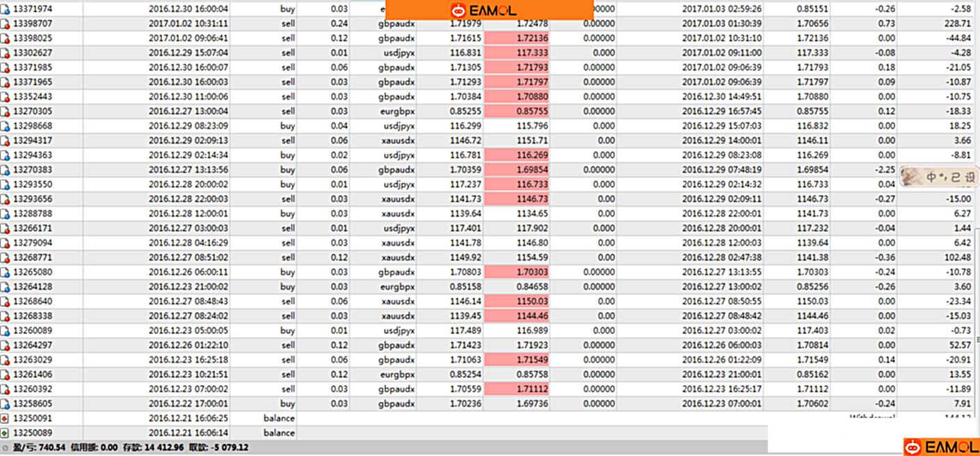Select the value 0.84658
The image size is (980, 456).
point(532,287)
